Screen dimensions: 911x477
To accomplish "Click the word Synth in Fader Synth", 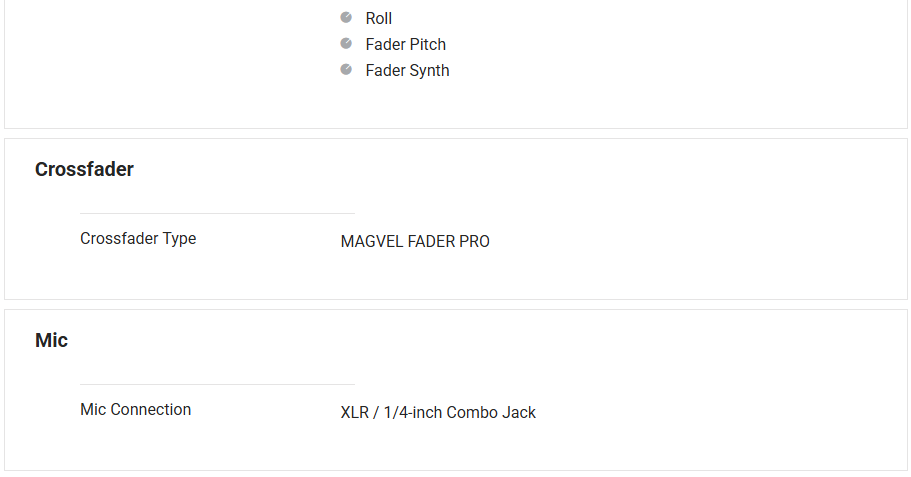I will point(428,70).
